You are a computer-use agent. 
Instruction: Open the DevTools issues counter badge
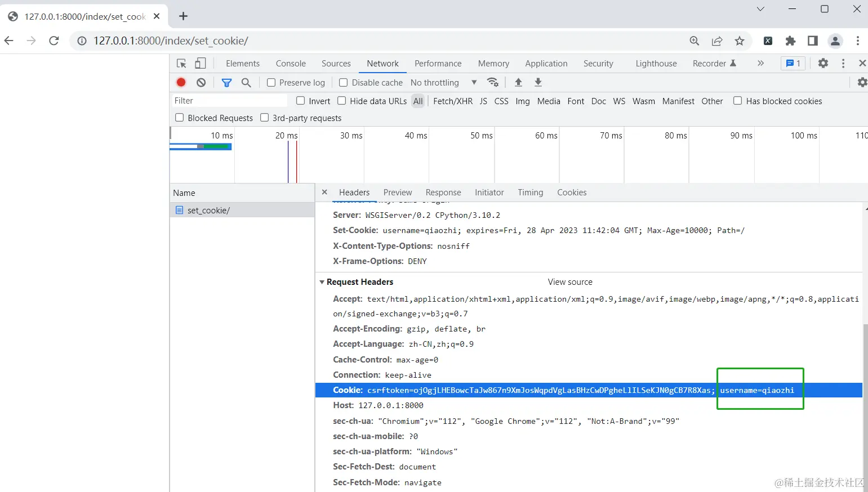coord(793,64)
